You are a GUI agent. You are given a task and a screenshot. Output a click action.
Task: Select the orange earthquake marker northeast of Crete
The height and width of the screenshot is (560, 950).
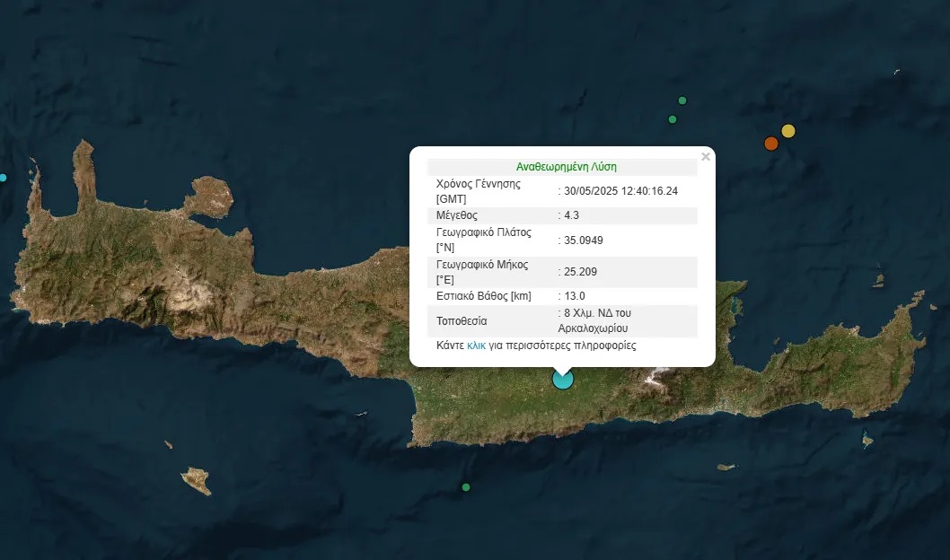(x=770, y=144)
